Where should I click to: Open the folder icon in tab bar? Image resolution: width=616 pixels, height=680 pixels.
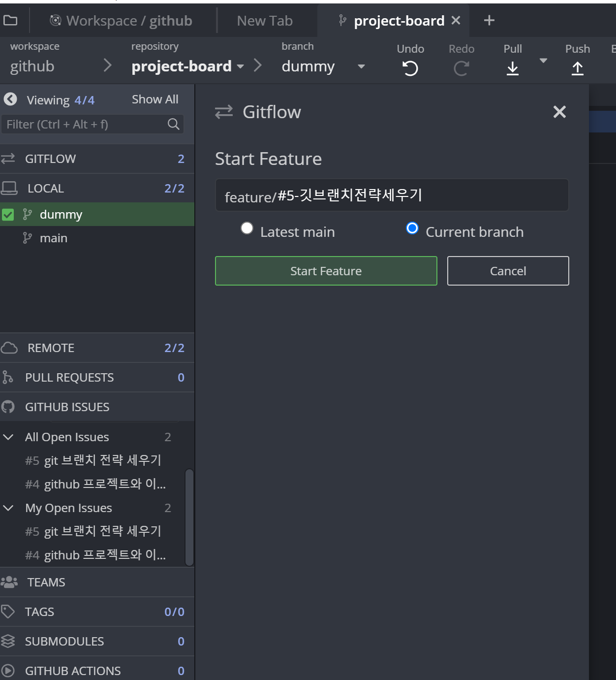click(10, 20)
